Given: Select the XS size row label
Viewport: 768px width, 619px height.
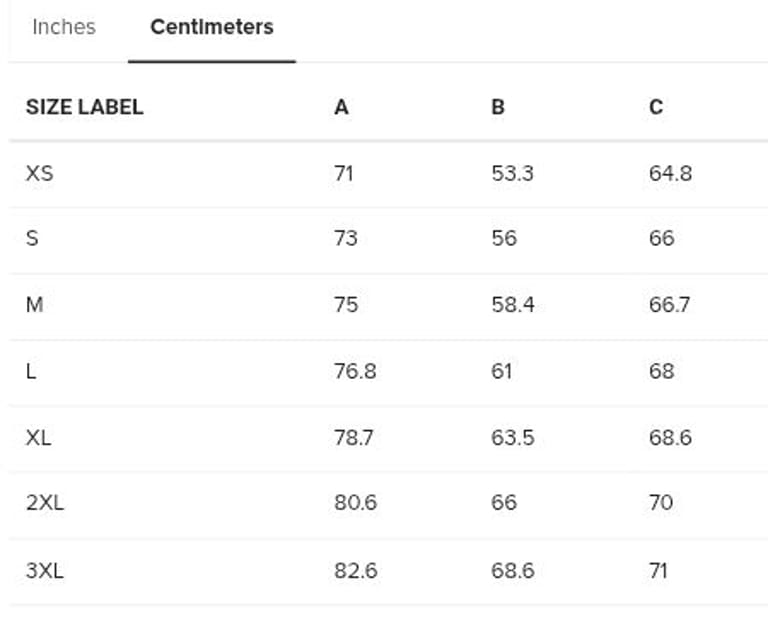Looking at the screenshot, I should pos(39,173).
